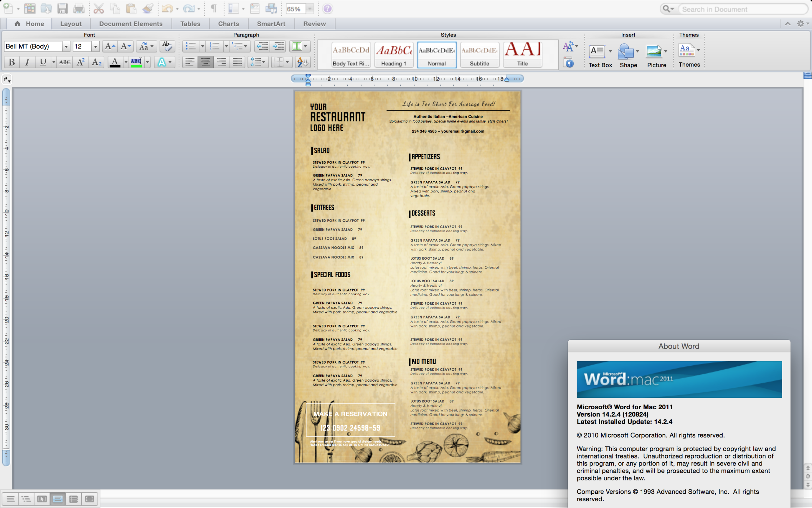
Task: Click the Manage Styles icon
Action: click(568, 63)
